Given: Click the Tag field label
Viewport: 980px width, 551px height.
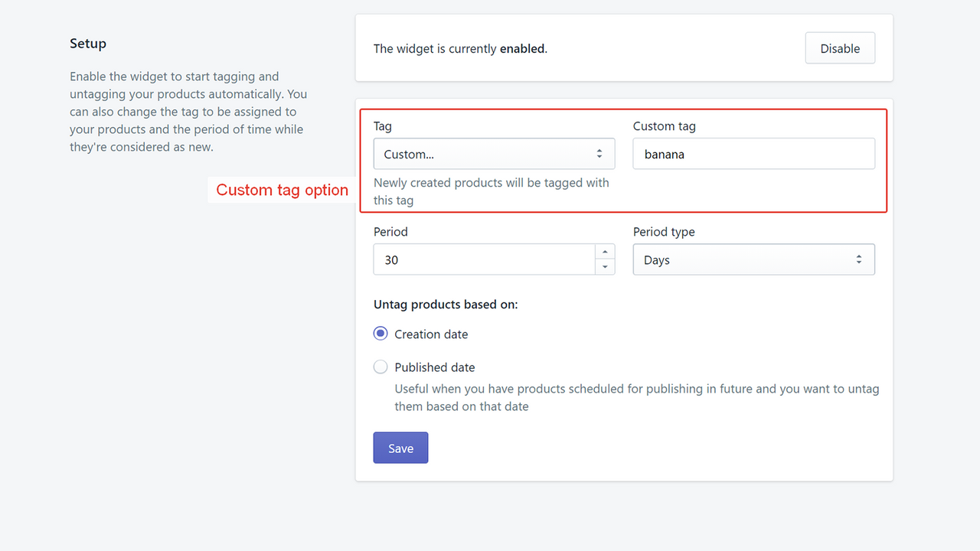Looking at the screenshot, I should 382,126.
